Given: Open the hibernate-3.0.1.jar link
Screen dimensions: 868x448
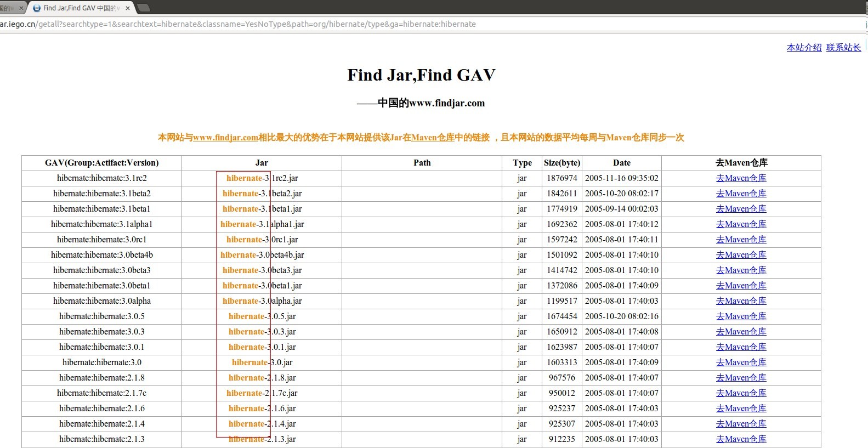Looking at the screenshot, I should point(262,347).
